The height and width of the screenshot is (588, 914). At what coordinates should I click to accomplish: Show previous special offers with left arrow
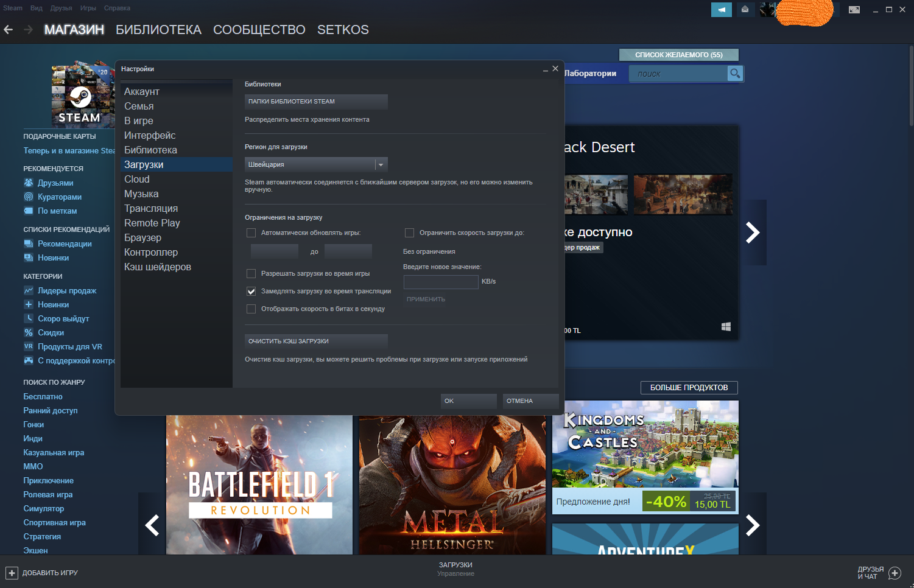point(152,525)
